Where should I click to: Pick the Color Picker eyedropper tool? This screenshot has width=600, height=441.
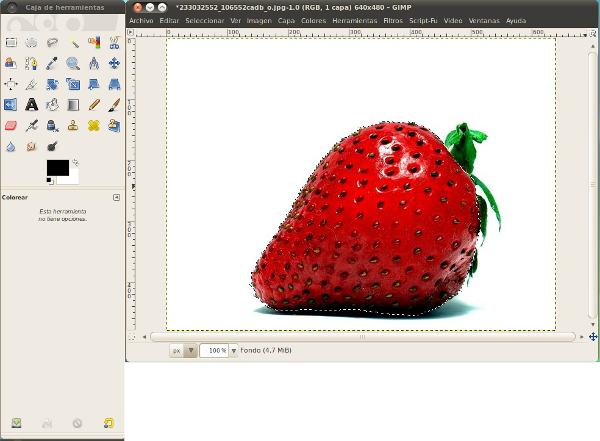[52, 64]
